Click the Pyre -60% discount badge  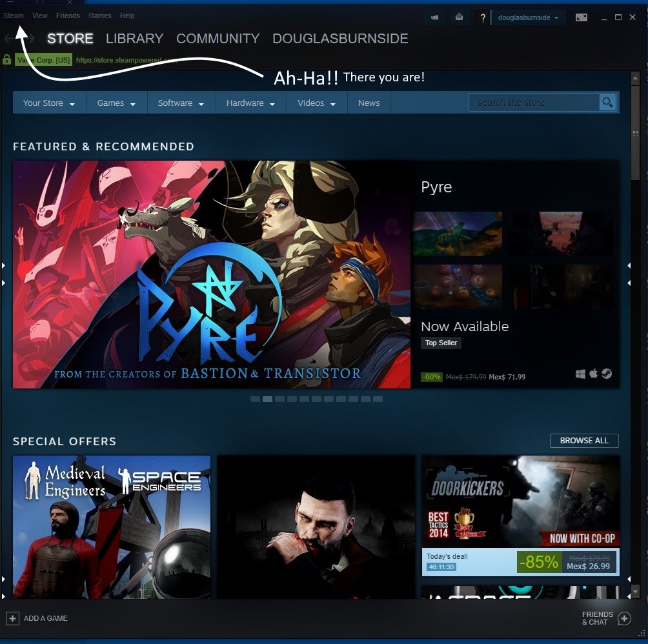click(x=431, y=377)
